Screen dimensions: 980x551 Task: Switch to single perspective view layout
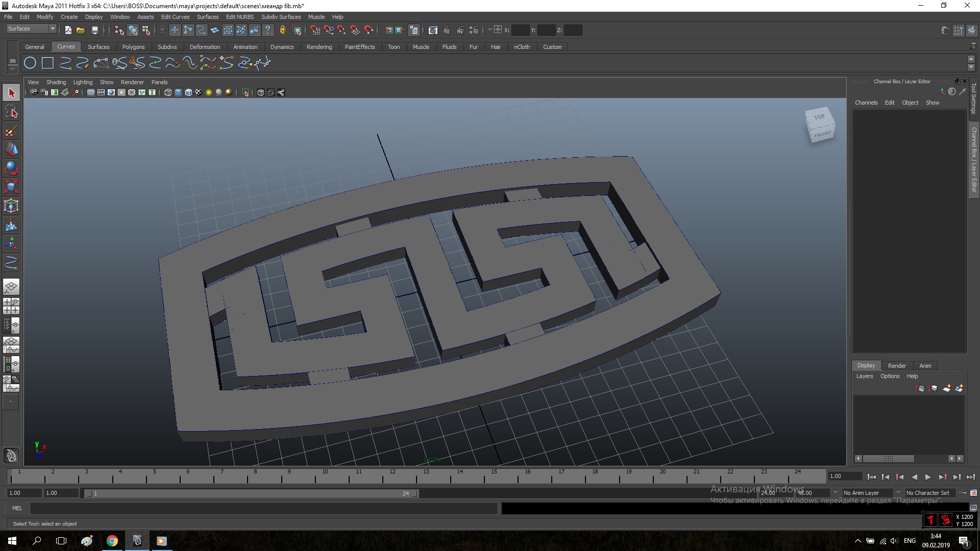[11, 287]
